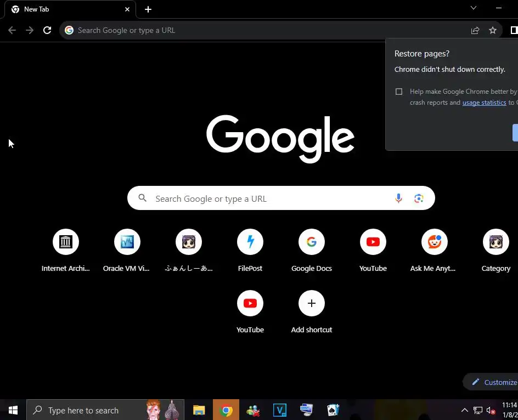Image resolution: width=518 pixels, height=420 pixels.
Task: Switch to Chrome in taskbar
Action: click(x=226, y=410)
